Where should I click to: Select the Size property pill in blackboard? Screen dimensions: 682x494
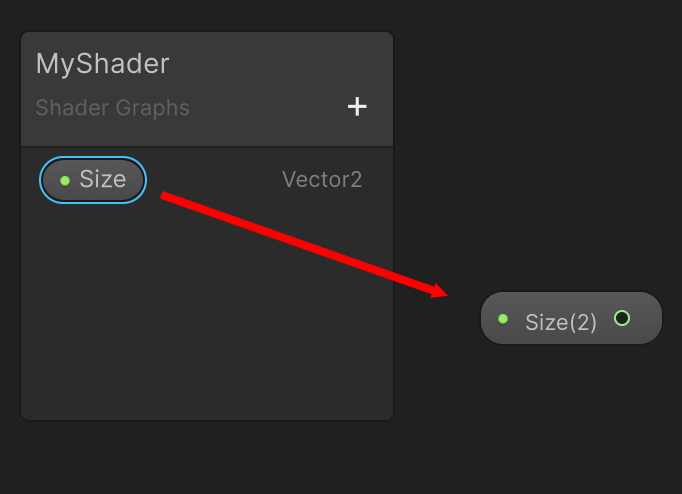pyautogui.click(x=93, y=180)
